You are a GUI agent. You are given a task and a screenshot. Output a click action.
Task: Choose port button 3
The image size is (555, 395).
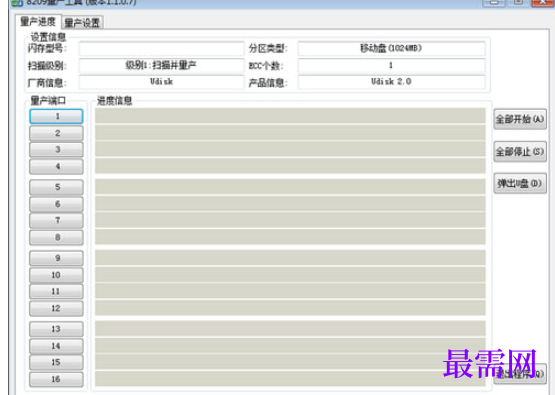click(57, 149)
